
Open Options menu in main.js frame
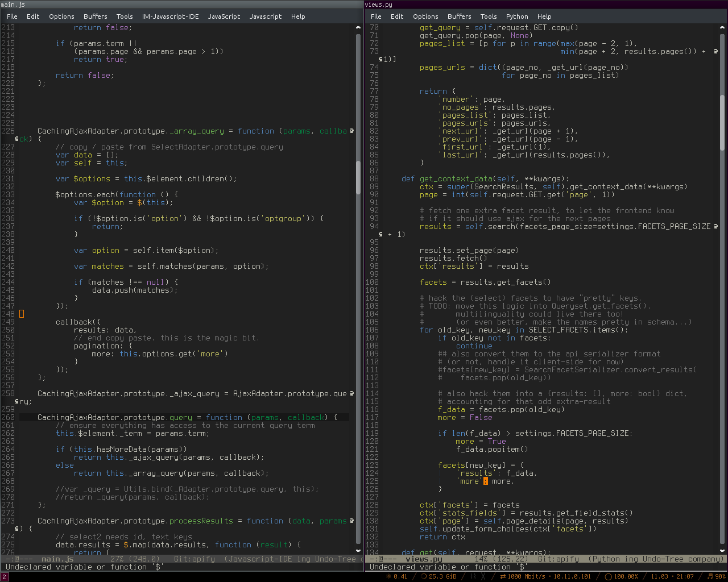pos(61,16)
